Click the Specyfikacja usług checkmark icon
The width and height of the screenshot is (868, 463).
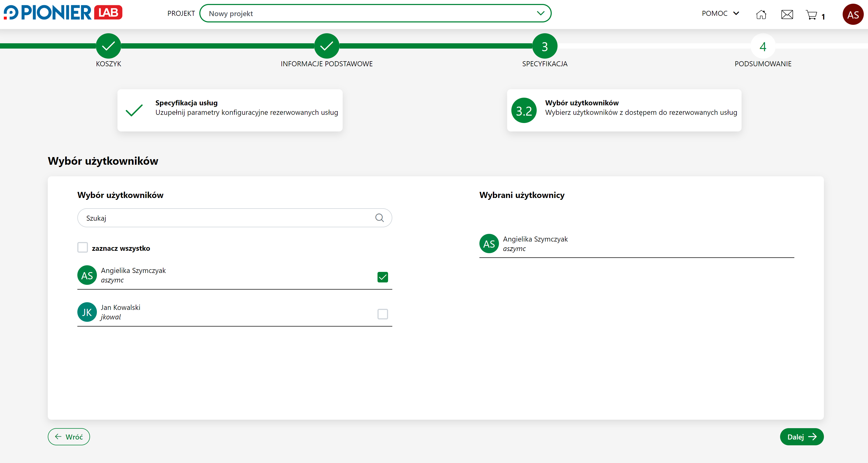134,110
